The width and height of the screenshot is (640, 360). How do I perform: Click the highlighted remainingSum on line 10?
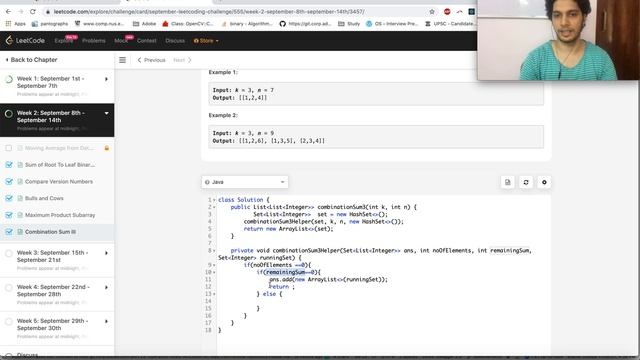point(285,272)
